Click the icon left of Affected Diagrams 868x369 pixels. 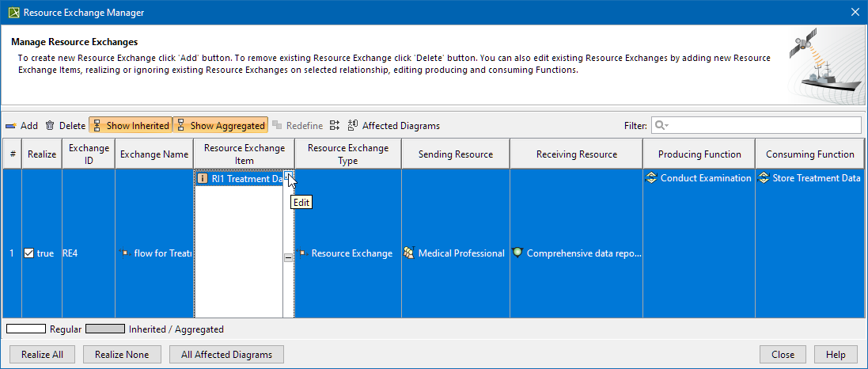click(x=335, y=126)
